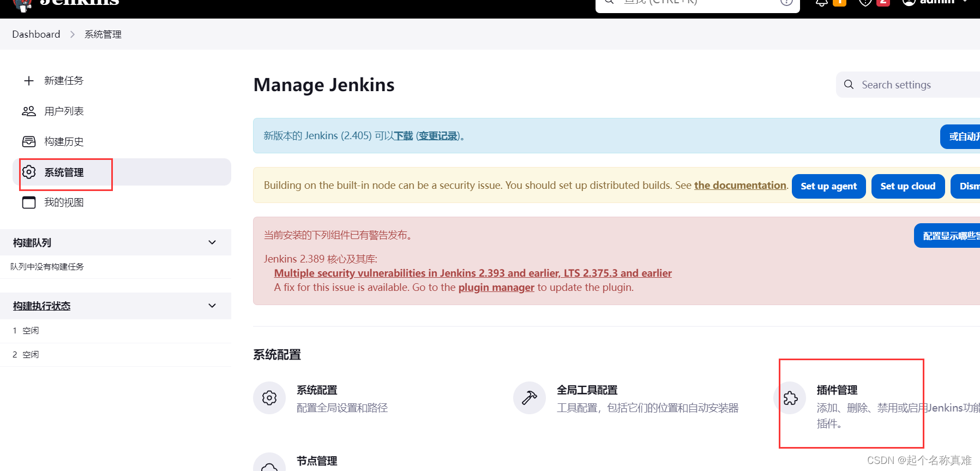The width and height of the screenshot is (980, 471).
Task: Open 用户列表 in the sidebar
Action: [64, 111]
